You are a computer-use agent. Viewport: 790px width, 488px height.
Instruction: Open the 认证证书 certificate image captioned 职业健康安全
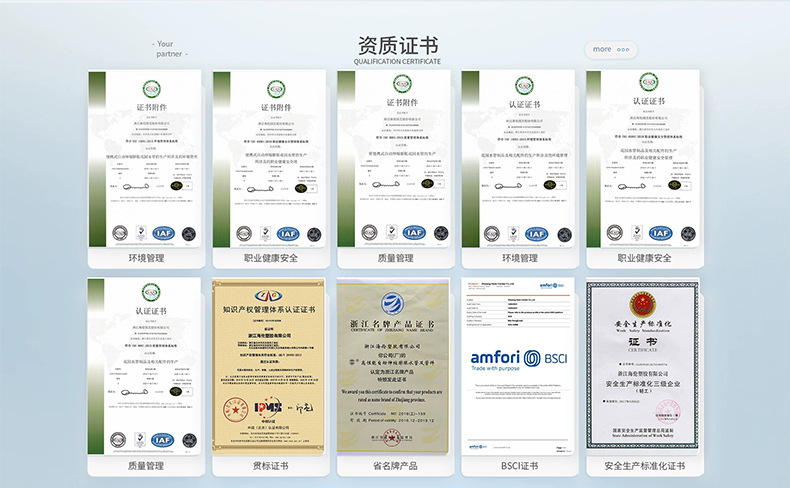[643, 159]
